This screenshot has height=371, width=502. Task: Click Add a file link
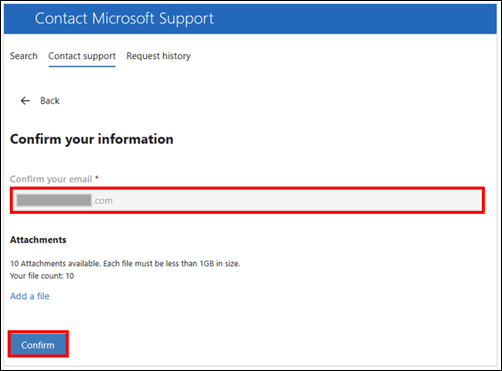click(x=30, y=296)
